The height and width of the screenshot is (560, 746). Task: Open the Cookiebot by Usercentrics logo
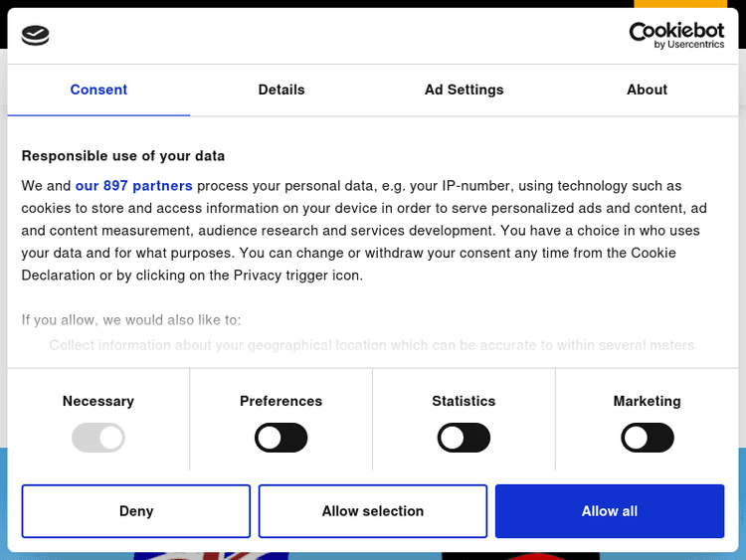tap(676, 36)
